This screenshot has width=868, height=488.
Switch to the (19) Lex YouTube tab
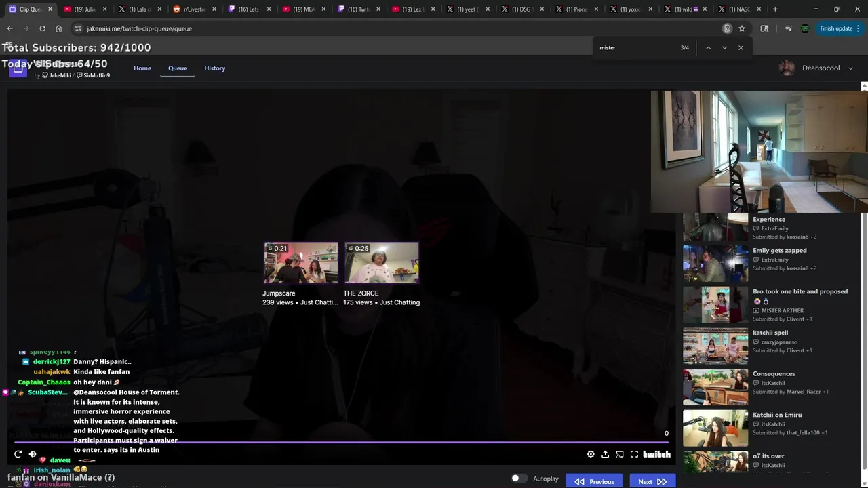click(x=413, y=9)
